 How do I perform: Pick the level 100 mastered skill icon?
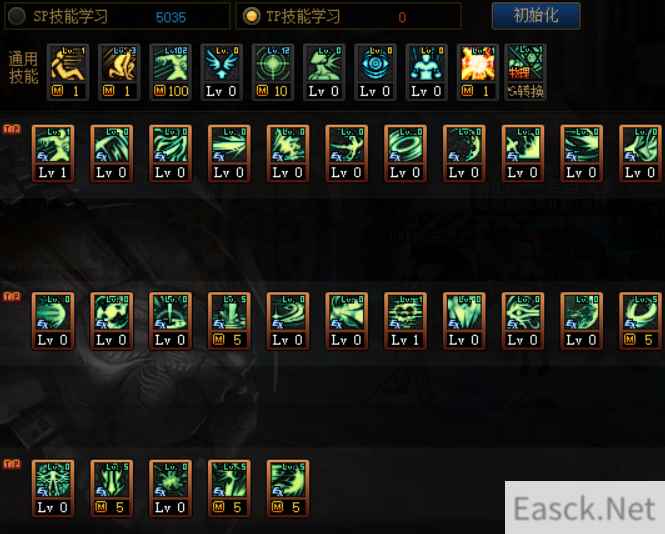point(170,72)
